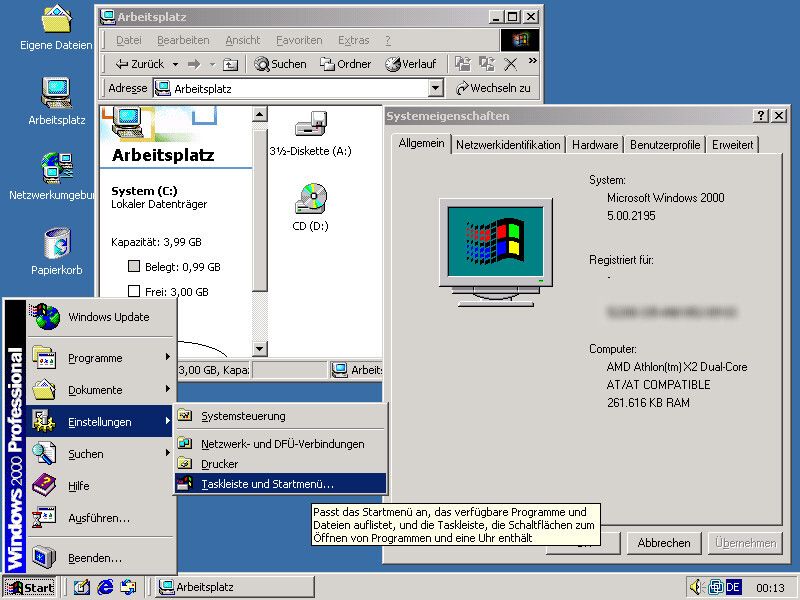Open Verlauf in the Explorer toolbar

pos(412,64)
